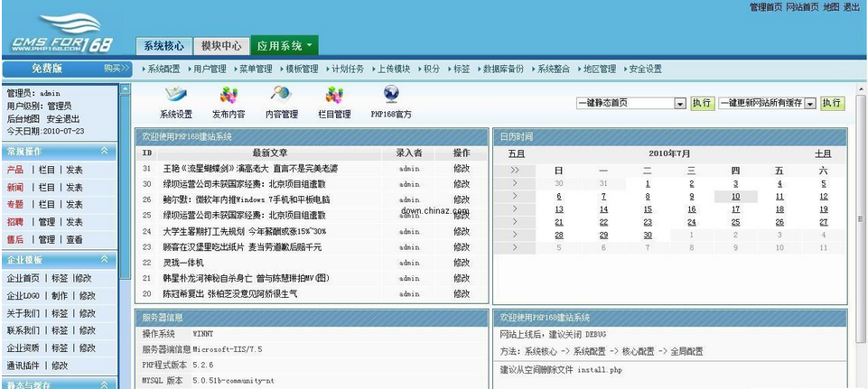Click the 售后 link in 常规操作

point(15,239)
